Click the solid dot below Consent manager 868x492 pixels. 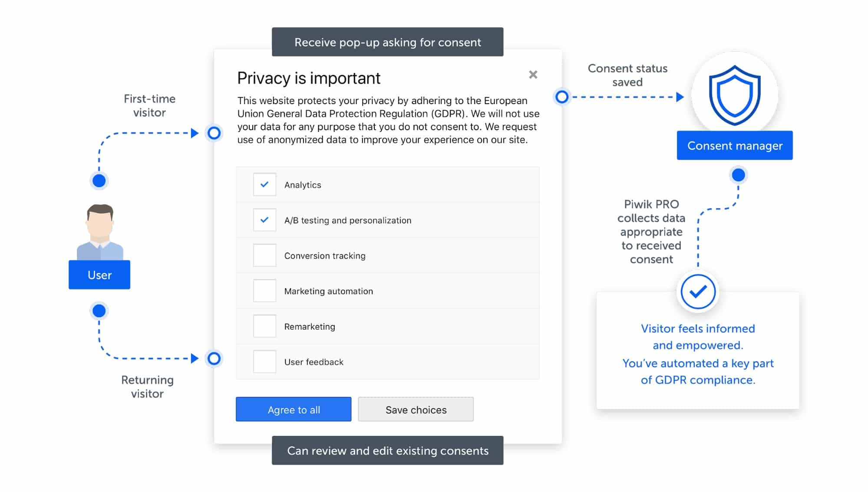click(x=738, y=175)
